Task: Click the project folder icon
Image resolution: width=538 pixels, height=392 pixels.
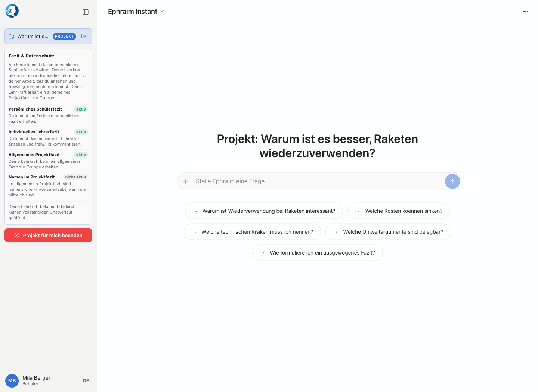Action: (12, 37)
